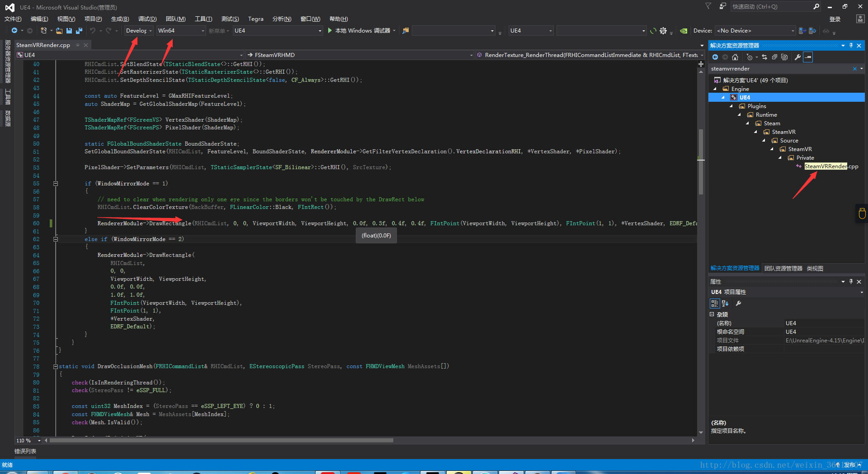This screenshot has height=474, width=868.
Task: Click the gear settings icon in toolbar
Action: tap(663, 31)
